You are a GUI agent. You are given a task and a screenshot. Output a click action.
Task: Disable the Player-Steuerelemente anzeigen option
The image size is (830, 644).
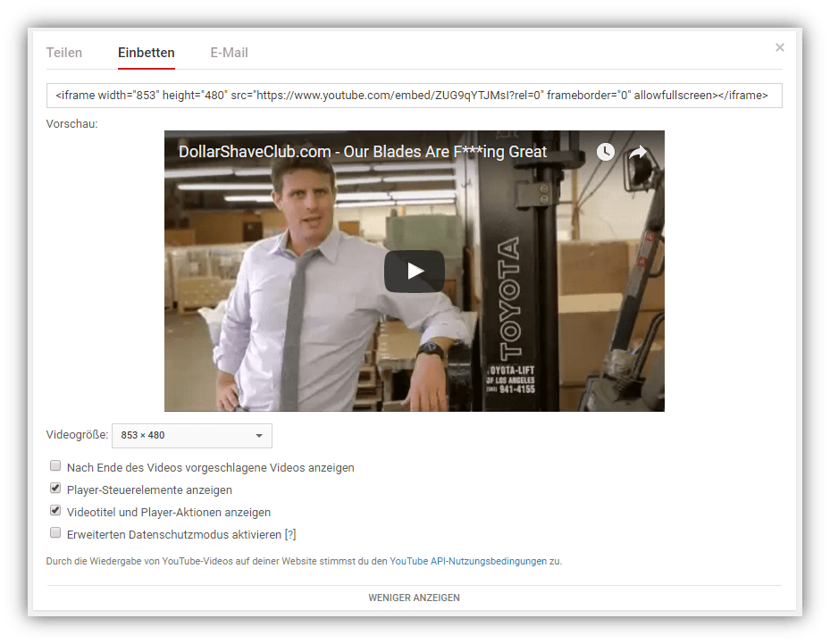click(55, 488)
